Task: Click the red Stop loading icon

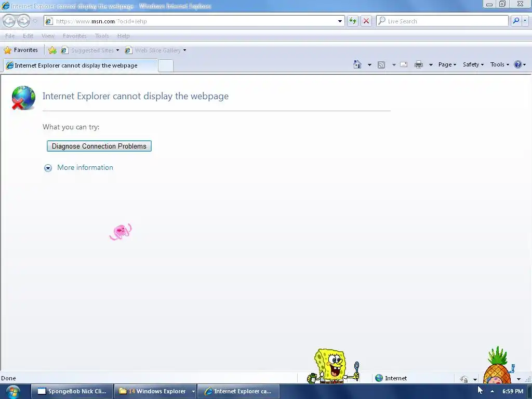Action: pyautogui.click(x=366, y=21)
